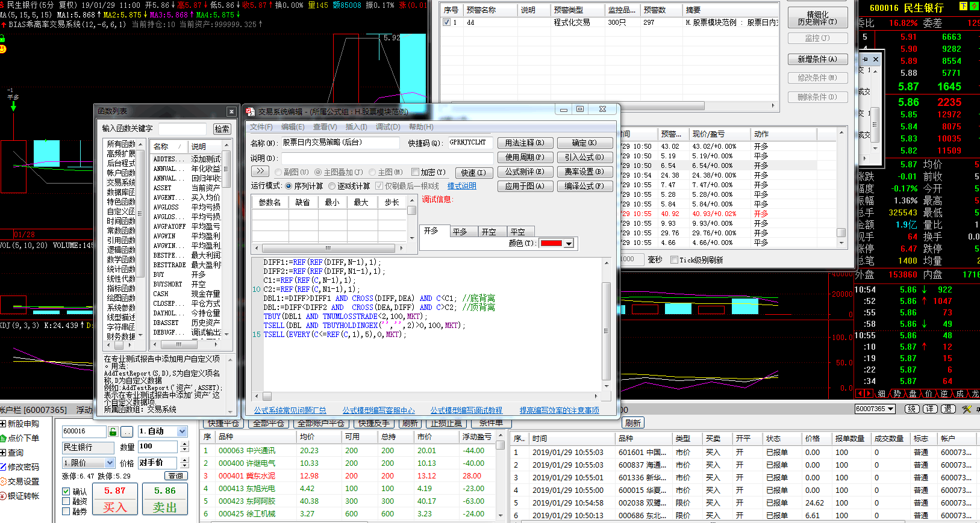Select 序列计算 run mode radio
The height and width of the screenshot is (523, 980).
point(289,186)
